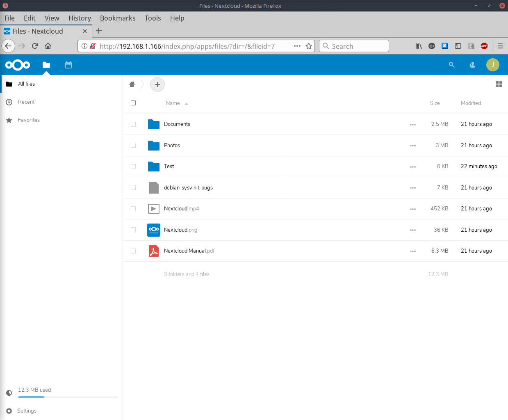Open the user avatar menu

493,65
